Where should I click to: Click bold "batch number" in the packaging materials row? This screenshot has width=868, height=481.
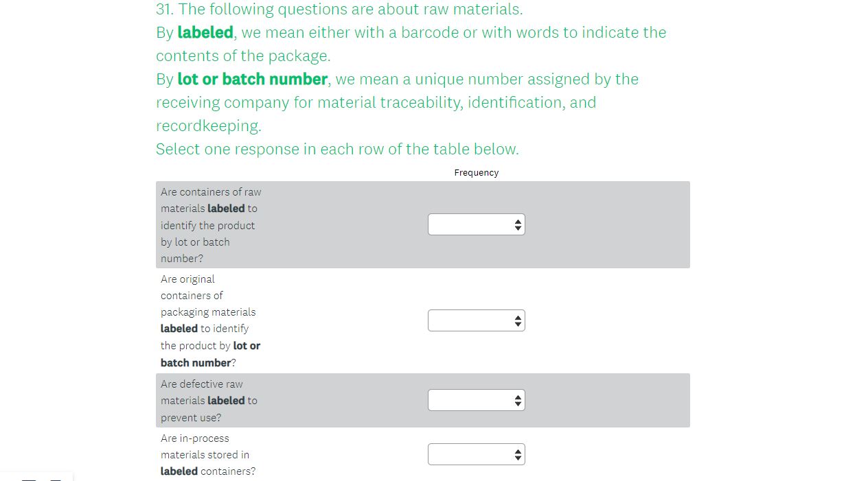[x=196, y=363]
